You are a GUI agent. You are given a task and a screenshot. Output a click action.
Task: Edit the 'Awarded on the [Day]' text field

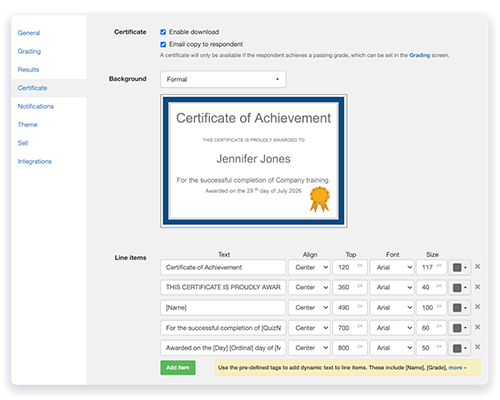point(223,348)
